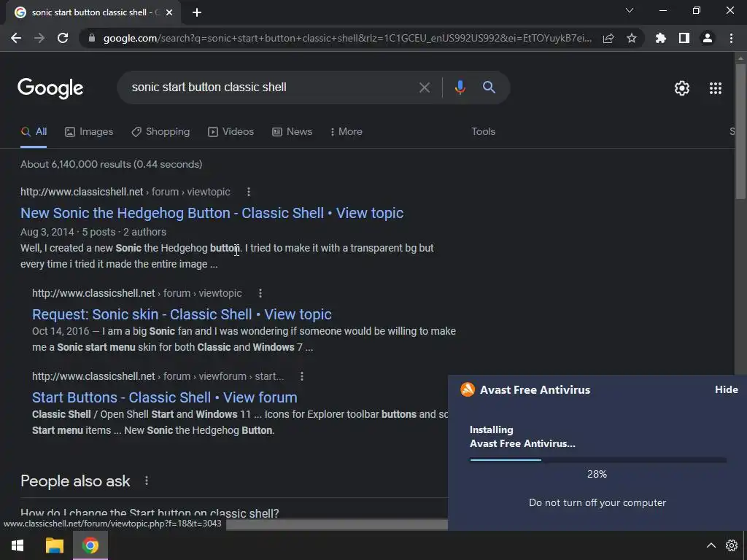Open the taskbar settings gear icon

(731, 545)
